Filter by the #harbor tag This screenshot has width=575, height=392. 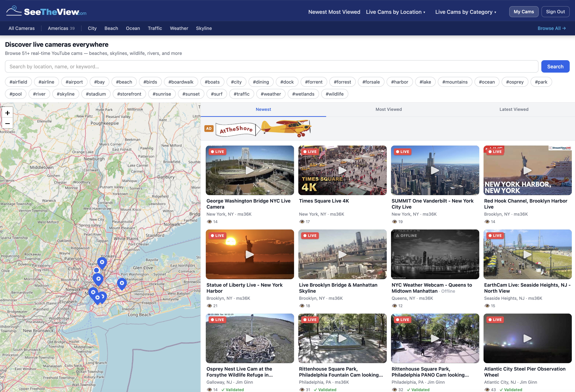pos(399,82)
